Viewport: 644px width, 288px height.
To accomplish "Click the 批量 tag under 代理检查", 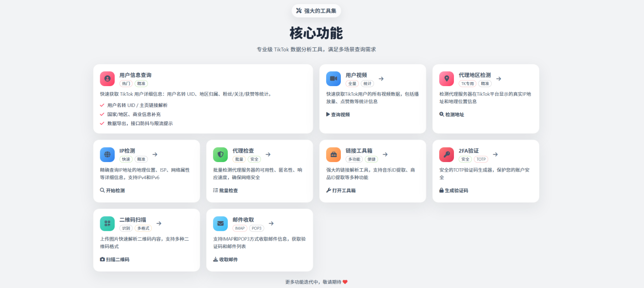I will click(239, 160).
